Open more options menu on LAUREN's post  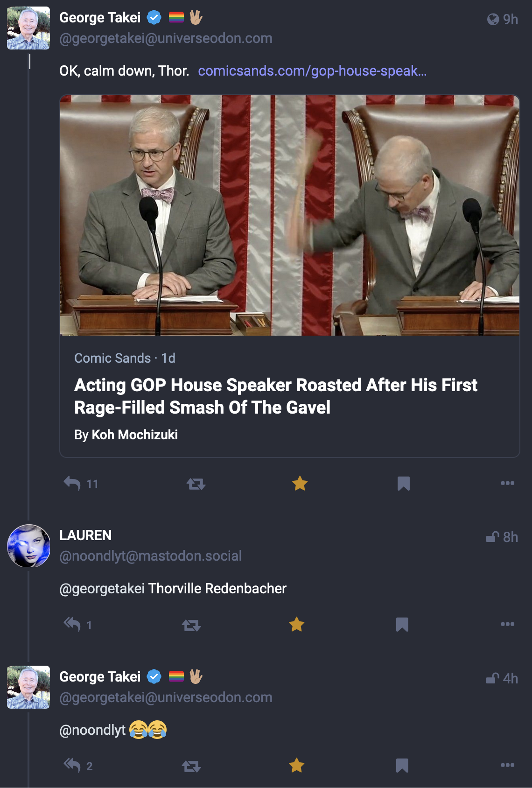[x=507, y=624]
